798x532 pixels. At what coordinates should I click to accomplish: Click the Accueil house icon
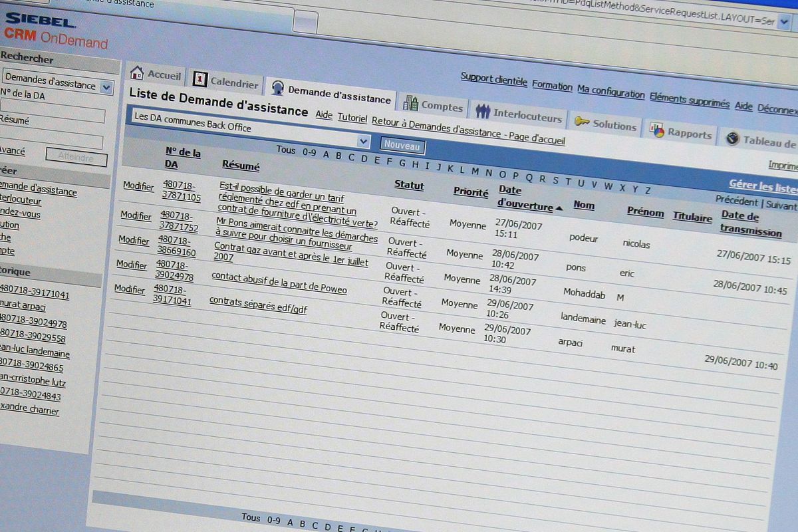pos(137,72)
